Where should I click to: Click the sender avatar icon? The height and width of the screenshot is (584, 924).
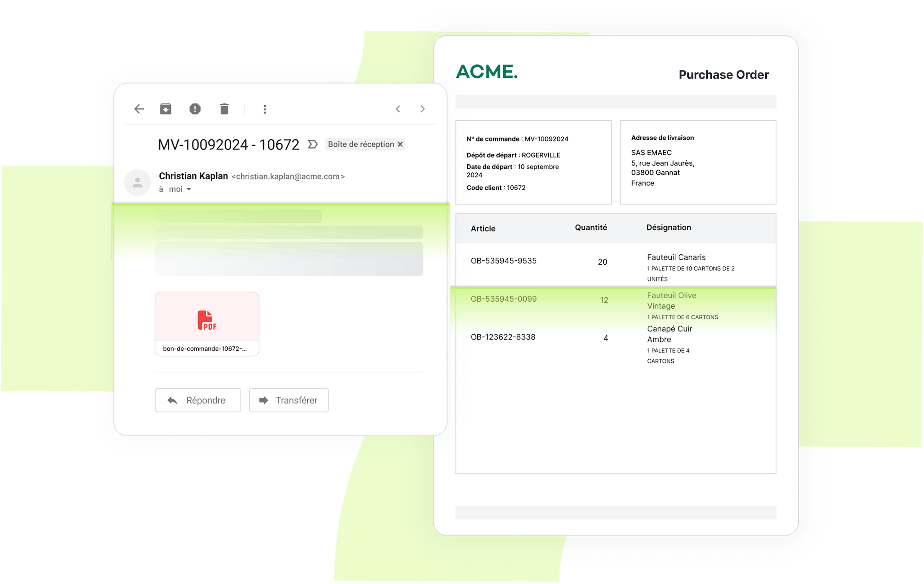point(138,183)
